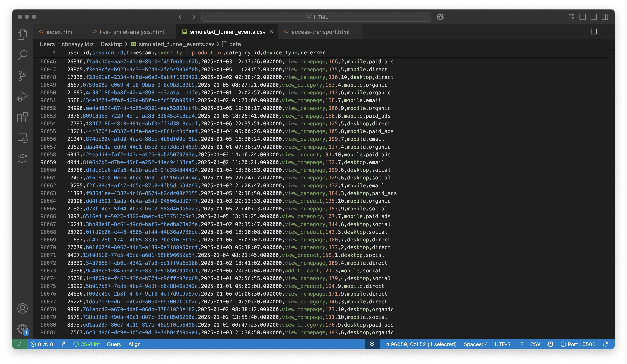The height and width of the screenshot is (364, 627).
Task: Open the errors and warnings count
Action: click(42, 344)
